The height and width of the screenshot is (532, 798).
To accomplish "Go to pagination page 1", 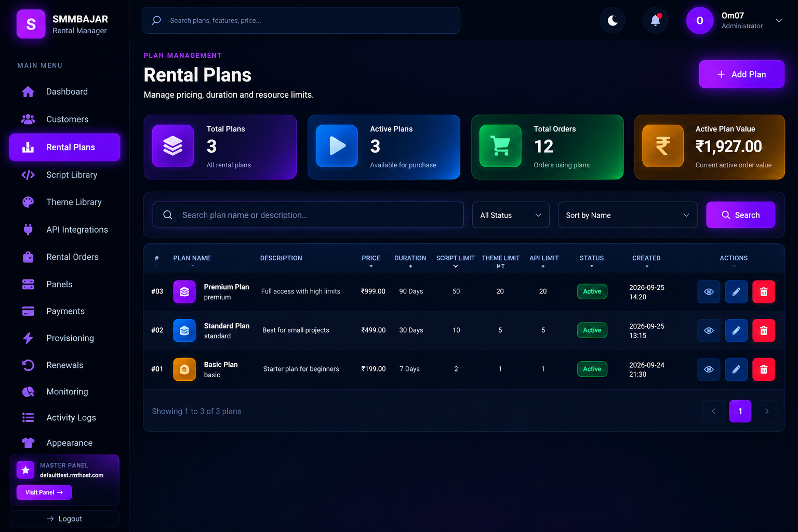I will (x=740, y=411).
